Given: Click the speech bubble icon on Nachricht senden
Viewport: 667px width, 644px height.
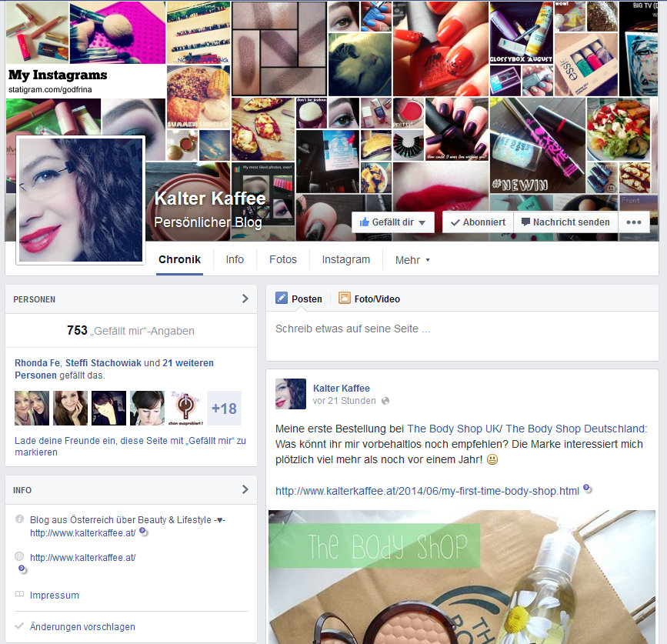Looking at the screenshot, I should [x=525, y=222].
